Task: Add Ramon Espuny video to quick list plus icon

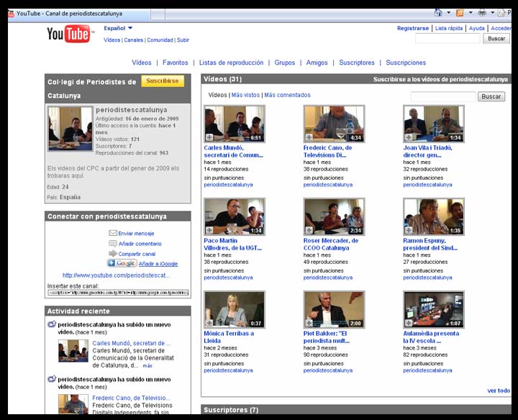Action: (409, 230)
